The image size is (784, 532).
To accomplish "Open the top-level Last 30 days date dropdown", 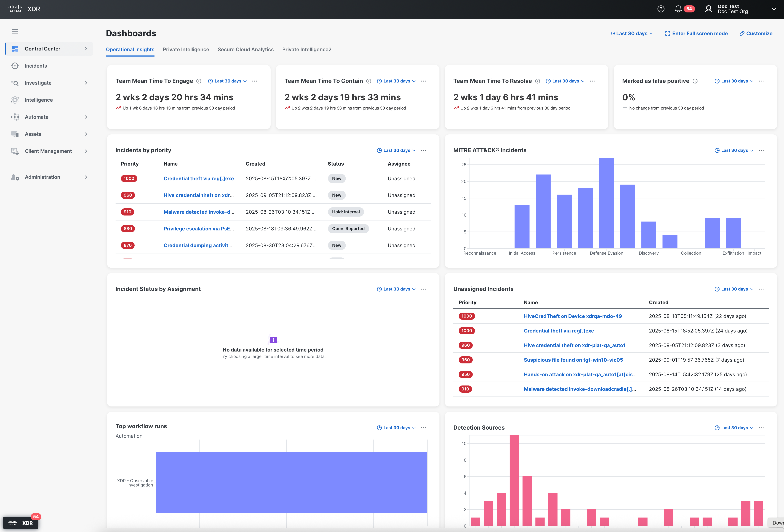I will click(x=631, y=33).
